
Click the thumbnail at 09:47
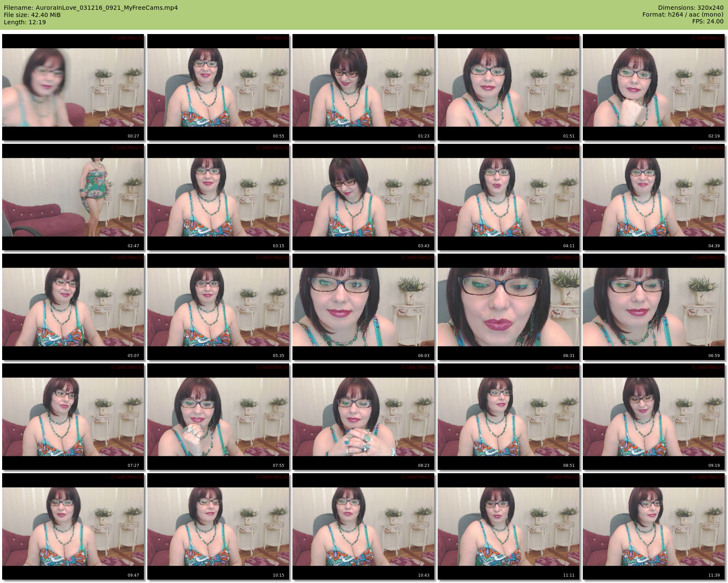[73, 526]
